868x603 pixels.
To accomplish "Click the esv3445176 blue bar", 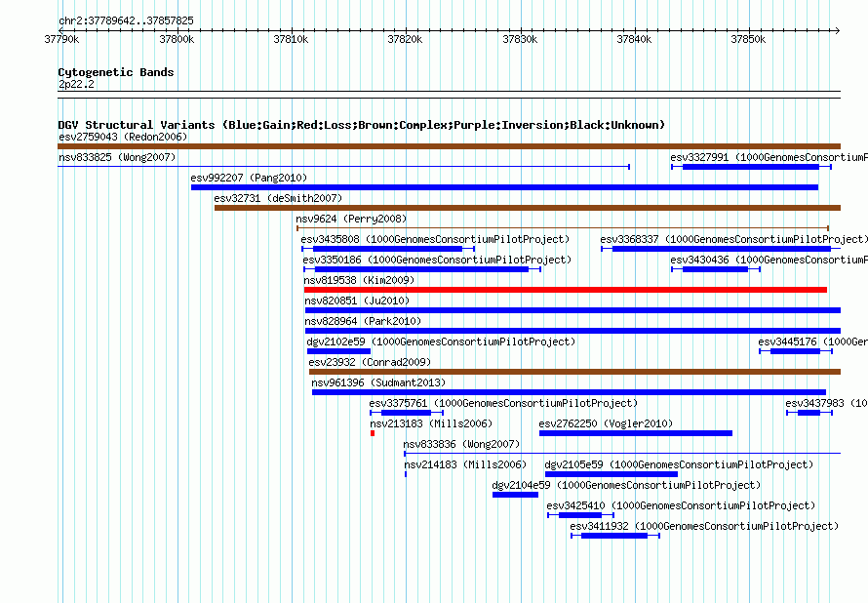I will click(795, 351).
